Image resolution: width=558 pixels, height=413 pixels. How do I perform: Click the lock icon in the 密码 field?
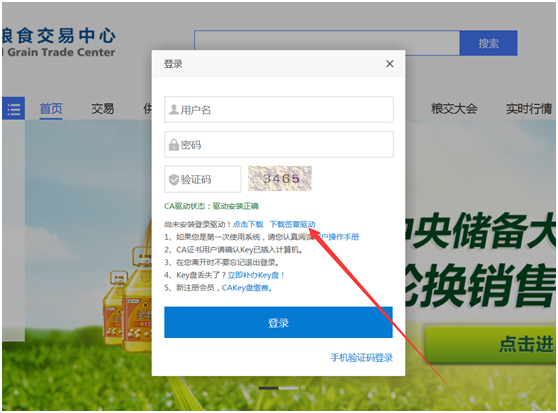(174, 145)
